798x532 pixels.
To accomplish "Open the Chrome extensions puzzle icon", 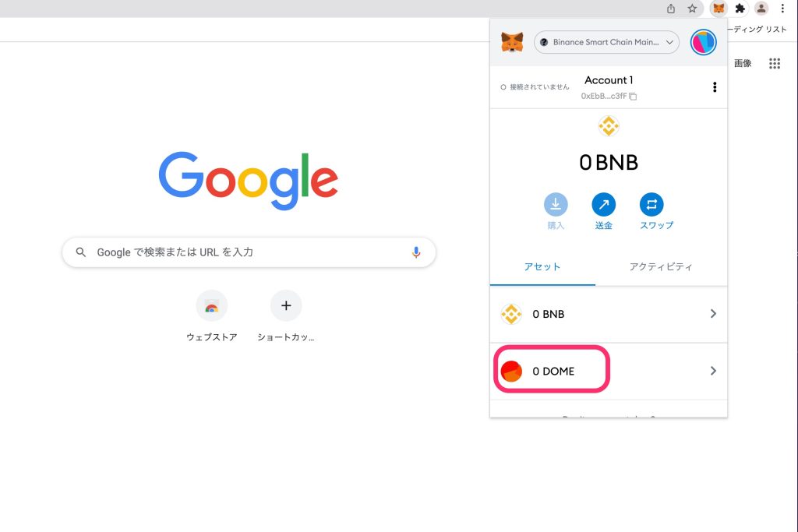I will click(x=740, y=9).
